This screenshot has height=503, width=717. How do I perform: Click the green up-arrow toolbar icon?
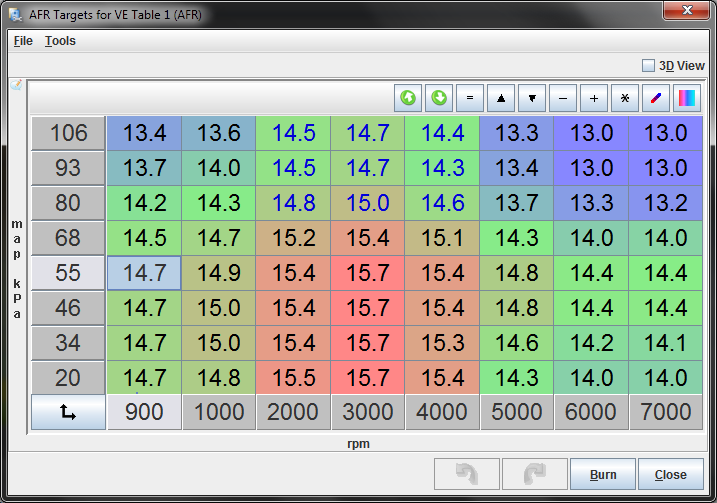(x=408, y=98)
